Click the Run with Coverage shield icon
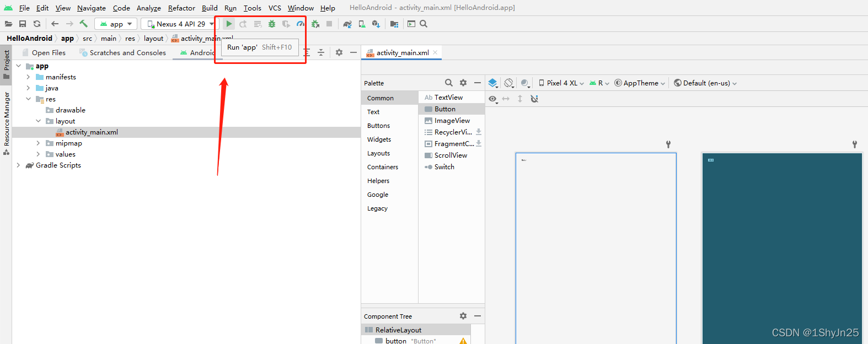 coord(286,24)
